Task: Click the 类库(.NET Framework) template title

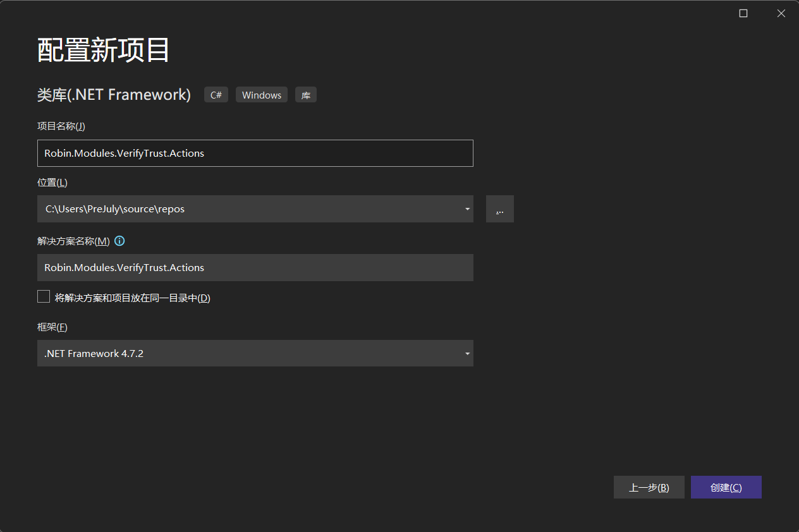Action: [x=114, y=95]
